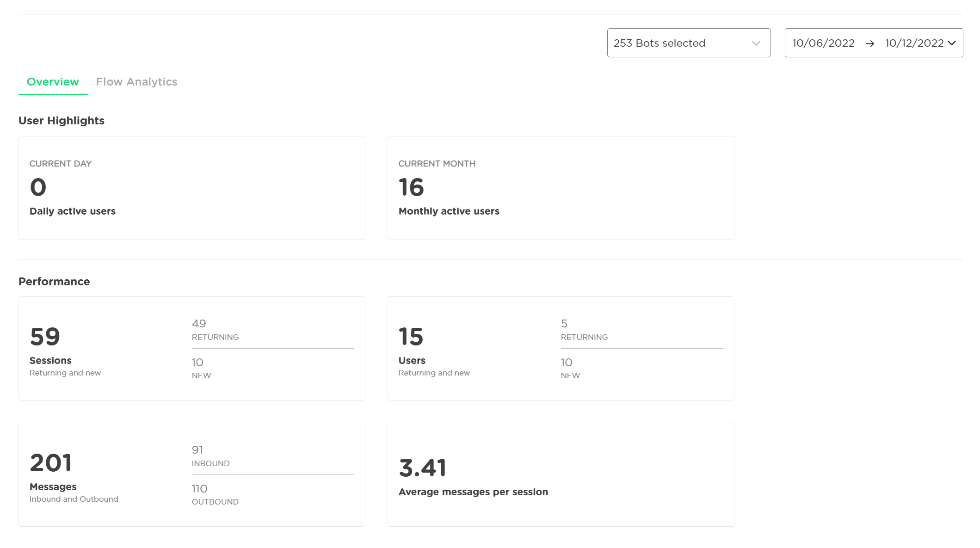980x548 pixels.
Task: Switch to the Overview tab
Action: point(53,82)
